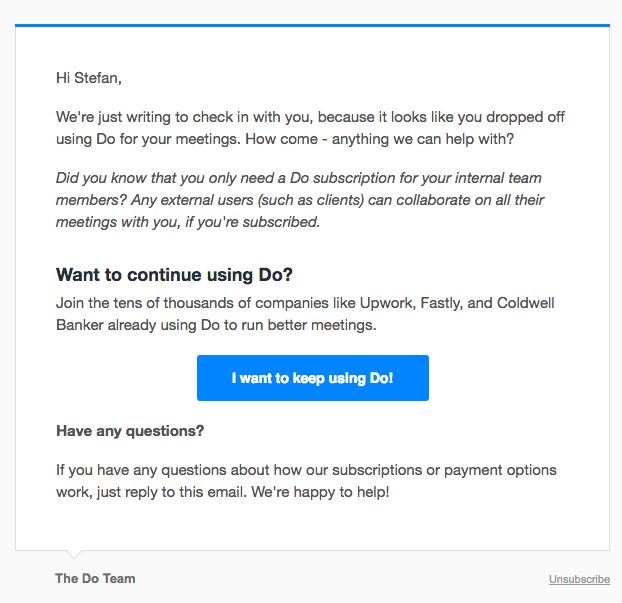Click the 'just reply to this email' paragraph
622x603 pixels.
pyautogui.click(x=306, y=481)
